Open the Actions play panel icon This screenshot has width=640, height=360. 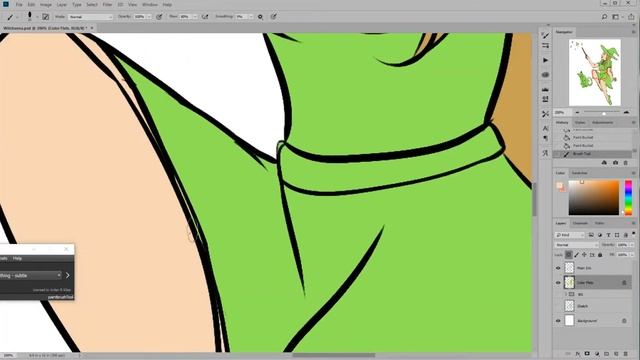tap(545, 60)
